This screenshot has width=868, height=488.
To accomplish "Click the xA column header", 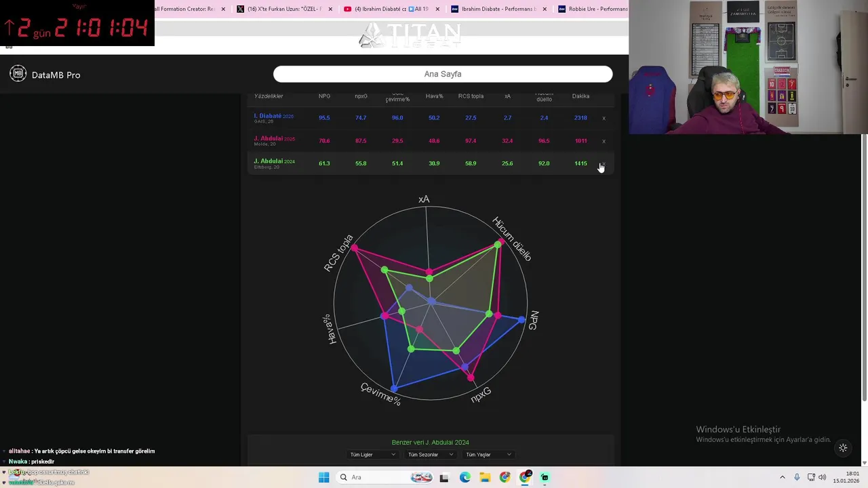I will [507, 96].
